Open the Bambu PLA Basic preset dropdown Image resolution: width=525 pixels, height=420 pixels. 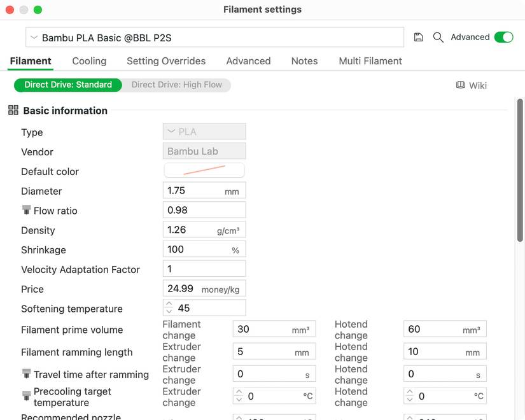[x=214, y=38]
